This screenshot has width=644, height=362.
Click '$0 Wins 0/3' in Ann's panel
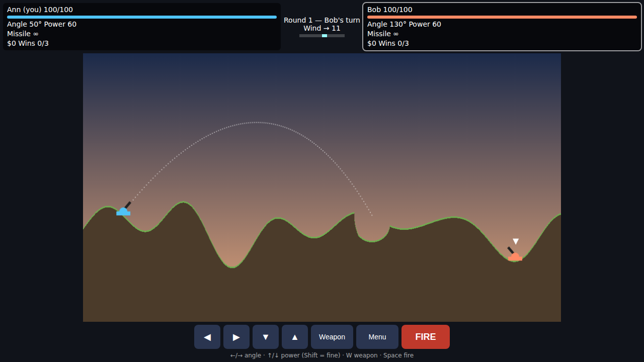(x=28, y=43)
